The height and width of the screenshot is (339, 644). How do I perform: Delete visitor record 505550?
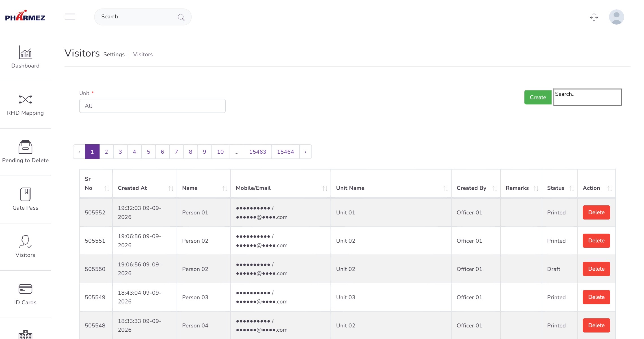tap(596, 269)
